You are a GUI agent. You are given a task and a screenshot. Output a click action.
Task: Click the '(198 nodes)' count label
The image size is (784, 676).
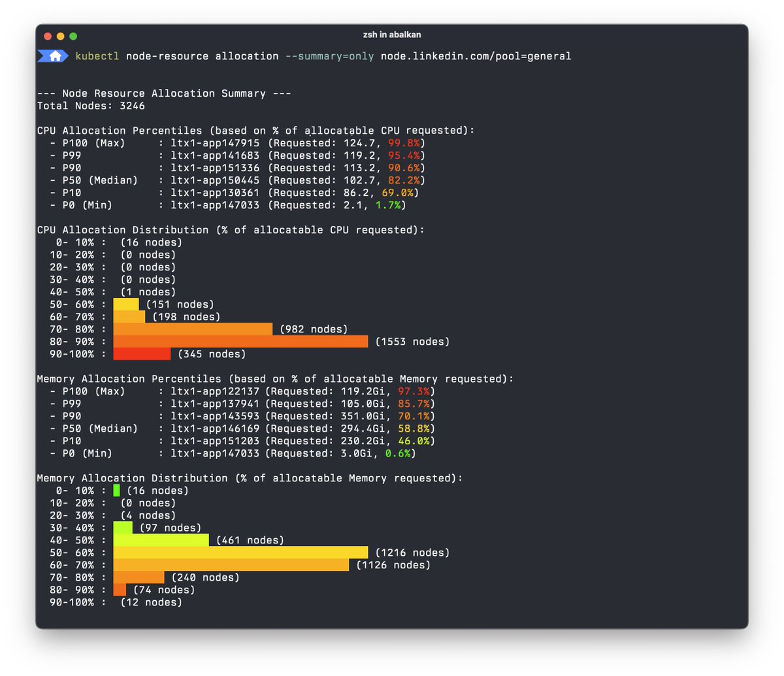(186, 317)
